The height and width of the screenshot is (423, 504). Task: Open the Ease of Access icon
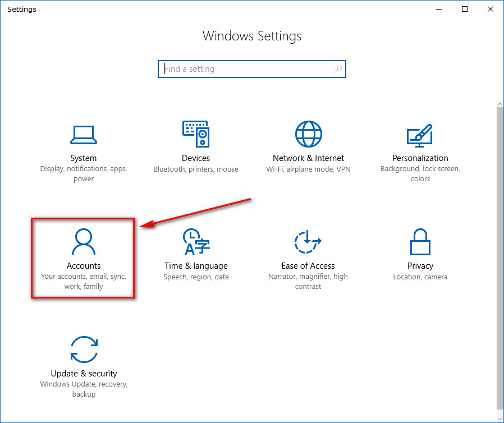click(x=308, y=242)
